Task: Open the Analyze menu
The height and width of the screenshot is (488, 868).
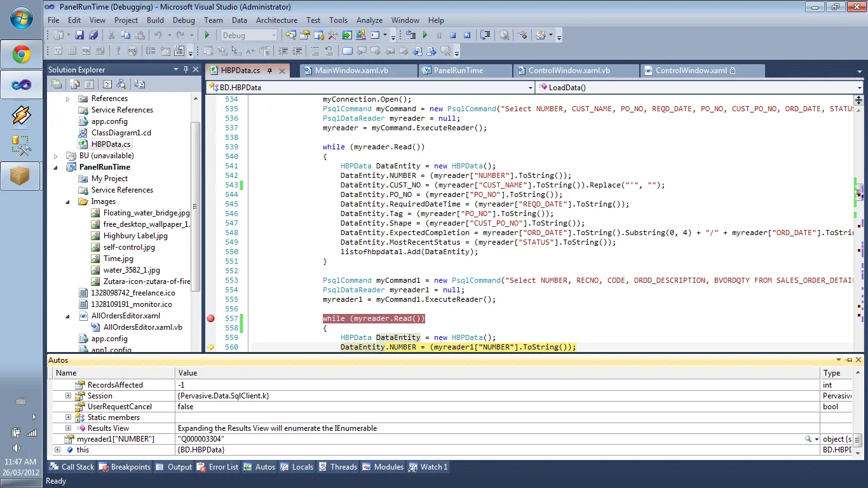Action: point(369,20)
